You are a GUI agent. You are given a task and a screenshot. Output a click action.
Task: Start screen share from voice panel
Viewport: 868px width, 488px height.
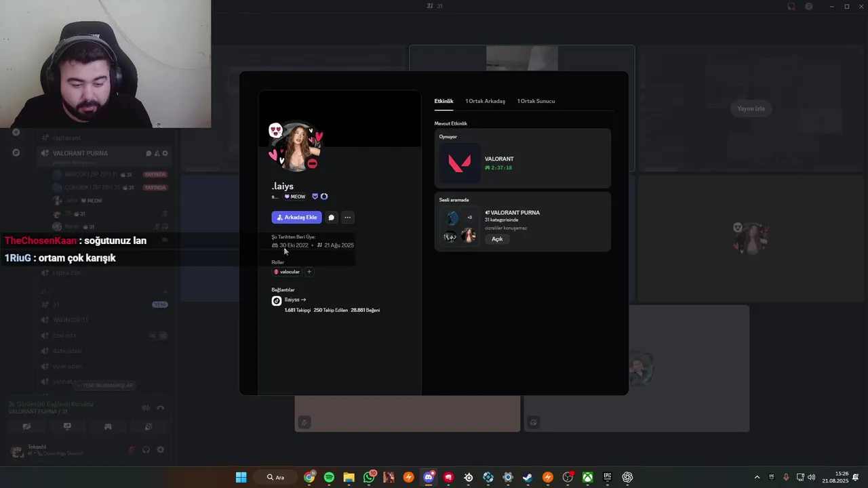pyautogui.click(x=67, y=427)
